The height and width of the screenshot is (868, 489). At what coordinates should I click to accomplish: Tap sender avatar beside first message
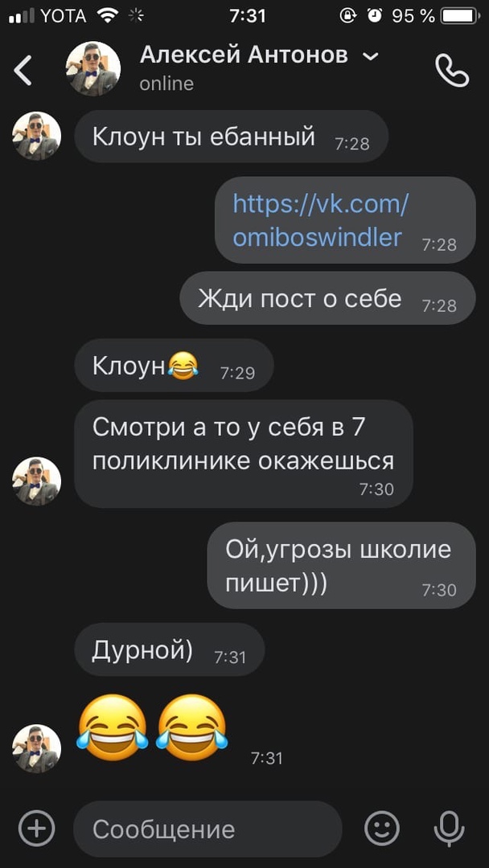(36, 136)
